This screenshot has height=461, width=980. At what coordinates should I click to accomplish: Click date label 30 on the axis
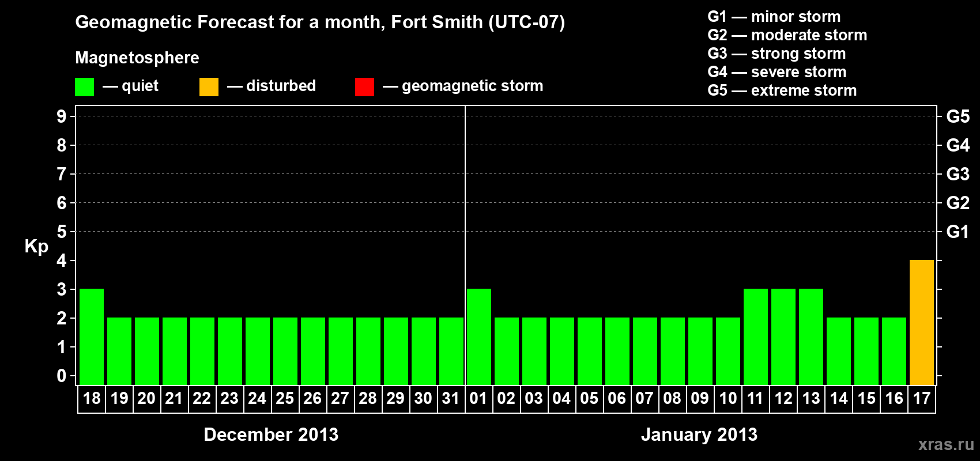point(423,399)
